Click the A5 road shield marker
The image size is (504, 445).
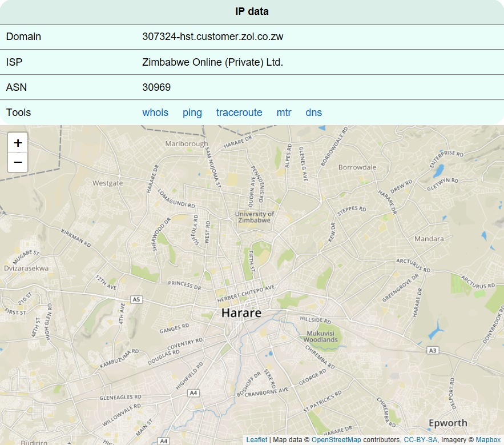click(136, 299)
